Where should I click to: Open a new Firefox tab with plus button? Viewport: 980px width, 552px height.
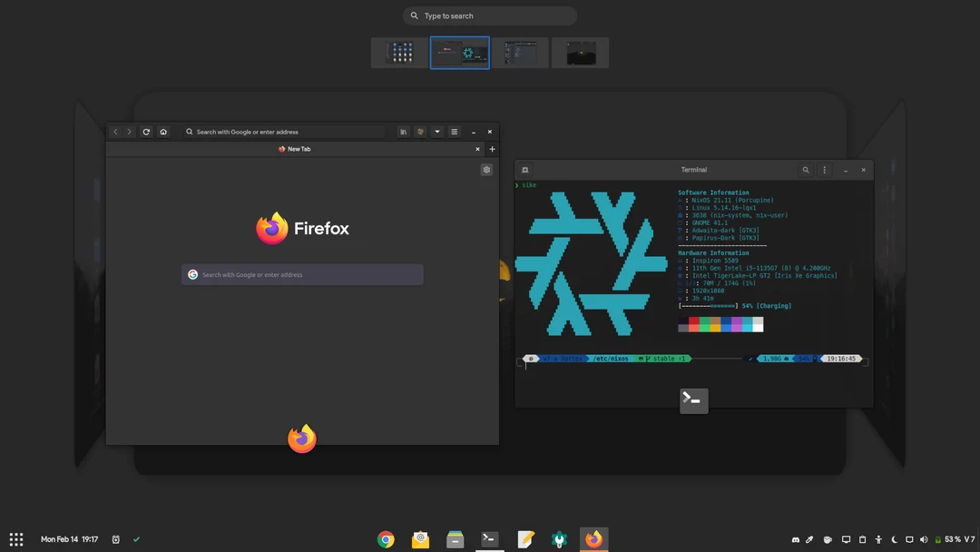pyautogui.click(x=492, y=149)
